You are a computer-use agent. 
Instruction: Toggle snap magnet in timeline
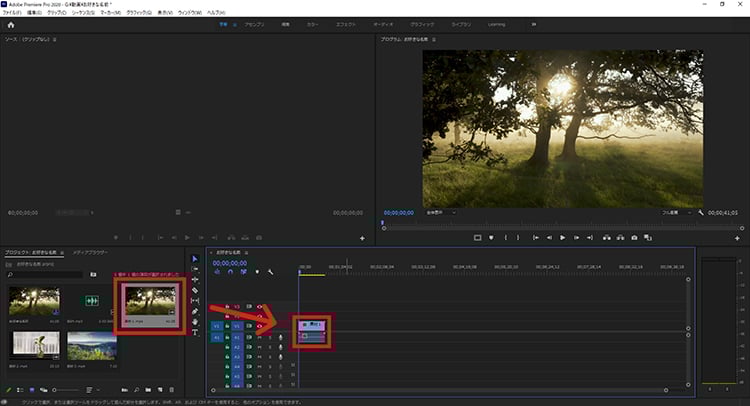click(231, 272)
